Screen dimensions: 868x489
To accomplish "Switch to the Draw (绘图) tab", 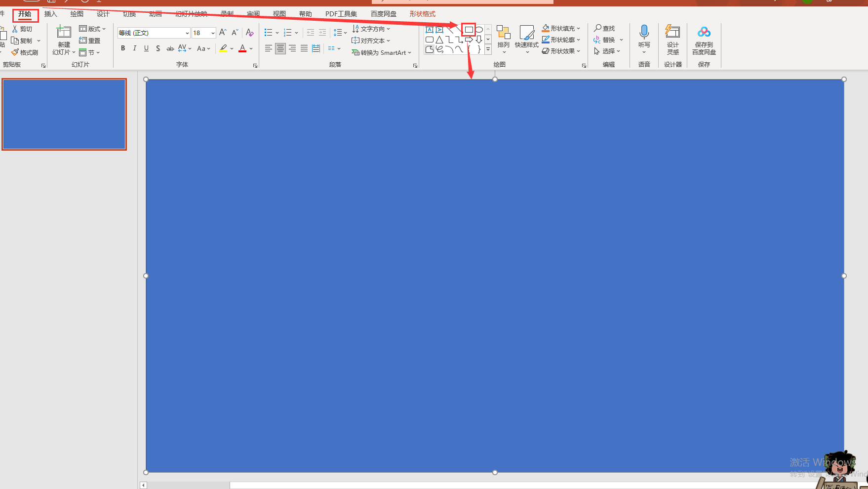I will pyautogui.click(x=77, y=14).
